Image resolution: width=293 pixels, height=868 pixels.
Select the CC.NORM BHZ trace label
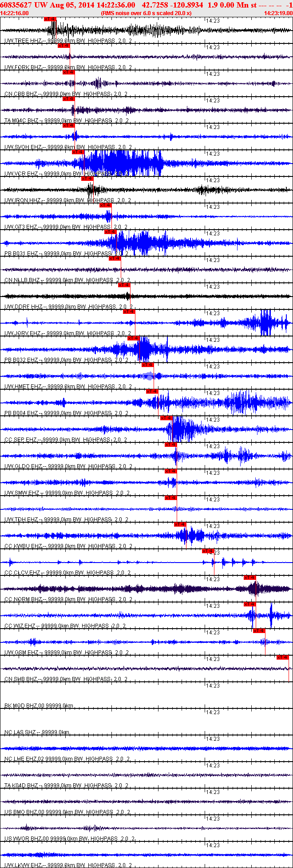[x=68, y=599]
